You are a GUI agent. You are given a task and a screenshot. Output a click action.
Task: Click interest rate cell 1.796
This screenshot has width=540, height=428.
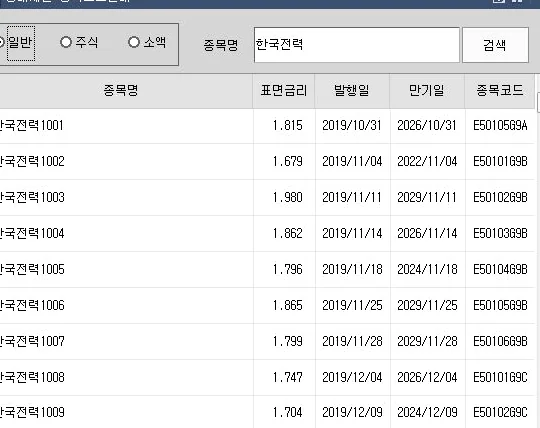288,270
